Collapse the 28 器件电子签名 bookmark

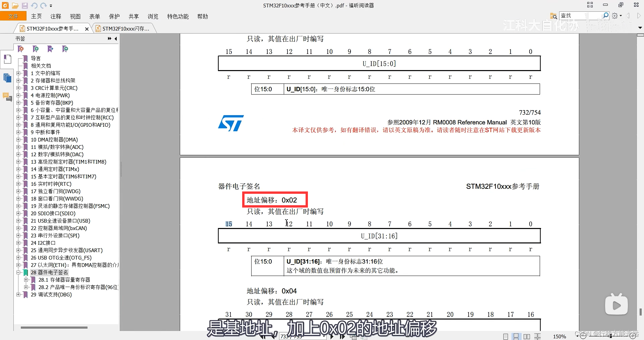(18, 272)
